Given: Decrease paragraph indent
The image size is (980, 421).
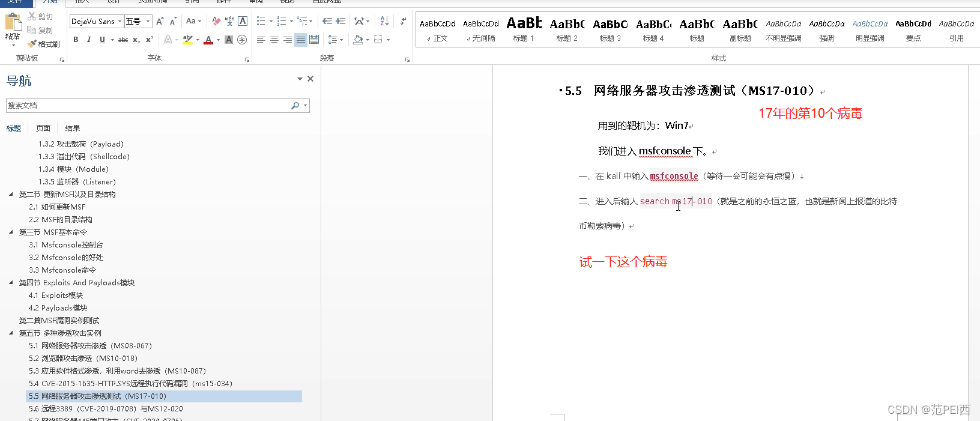Looking at the screenshot, I should coord(327,21).
